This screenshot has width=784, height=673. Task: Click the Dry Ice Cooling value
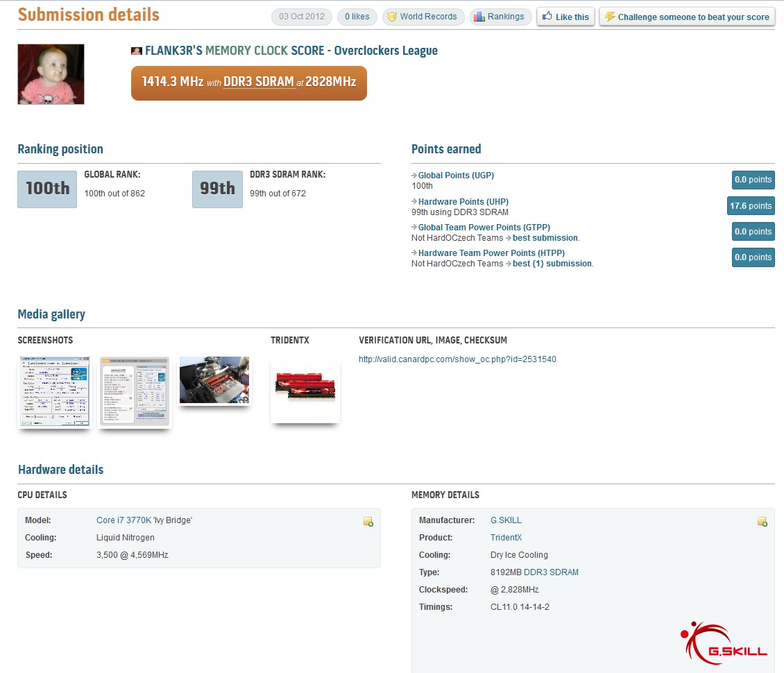click(519, 555)
